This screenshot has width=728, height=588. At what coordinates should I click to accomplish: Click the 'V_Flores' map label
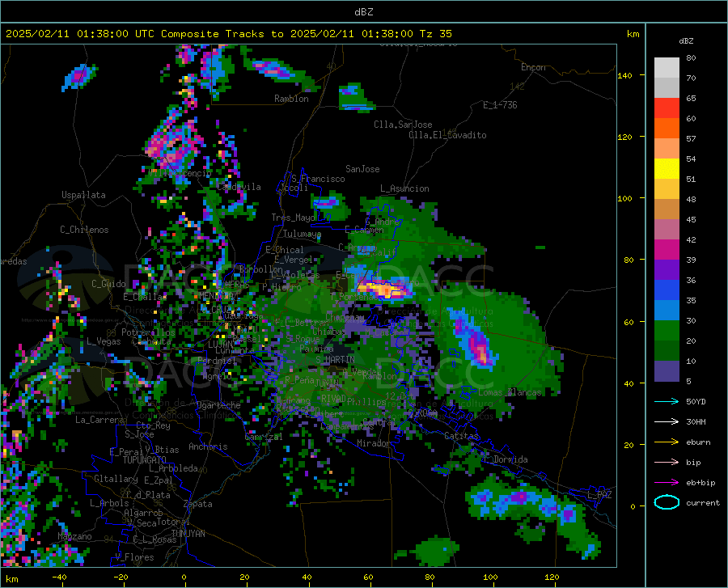[134, 557]
